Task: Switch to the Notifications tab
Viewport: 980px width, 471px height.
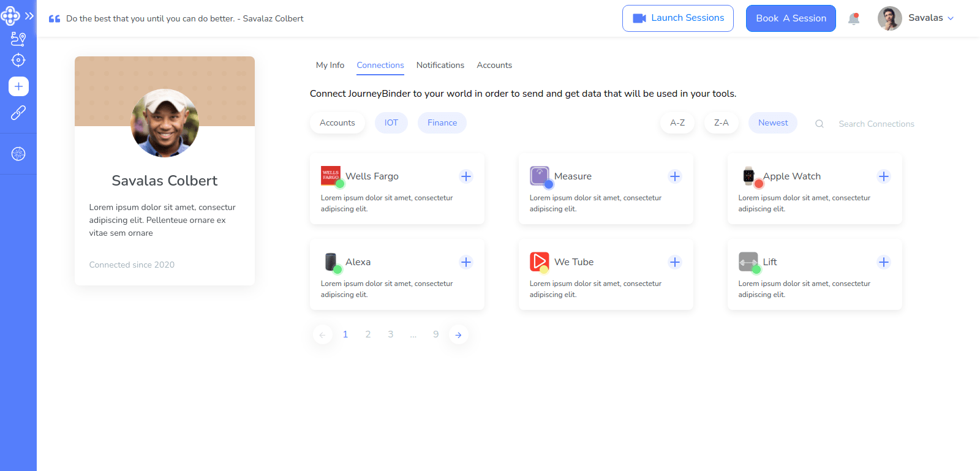Action: [440, 65]
